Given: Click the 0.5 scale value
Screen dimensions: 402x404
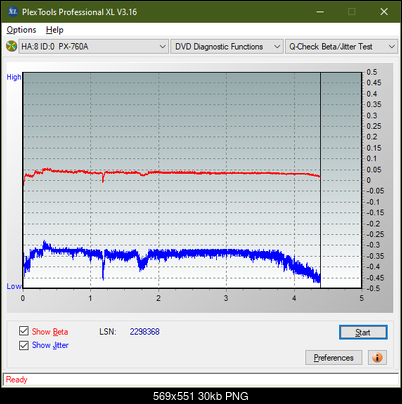Looking at the screenshot, I should click(x=372, y=72).
